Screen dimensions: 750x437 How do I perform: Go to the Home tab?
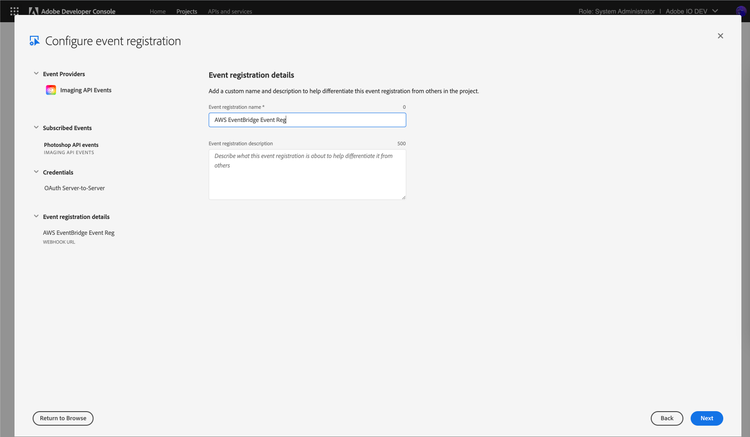point(157,11)
